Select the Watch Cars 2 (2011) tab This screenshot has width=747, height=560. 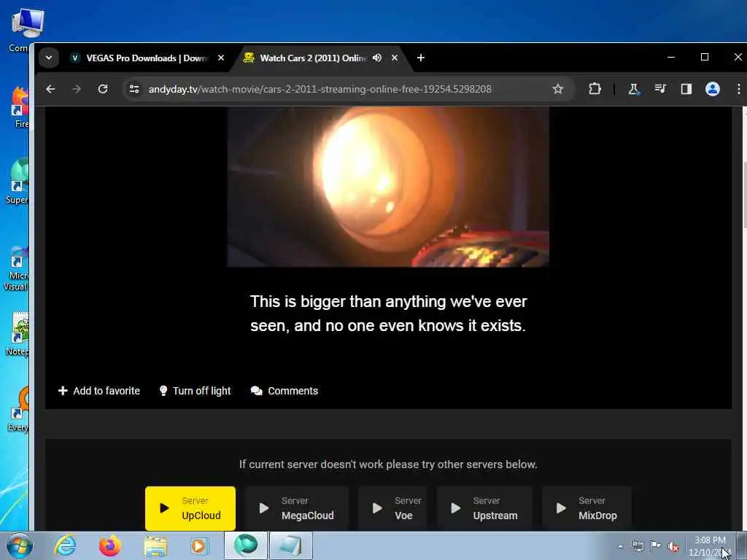314,58
